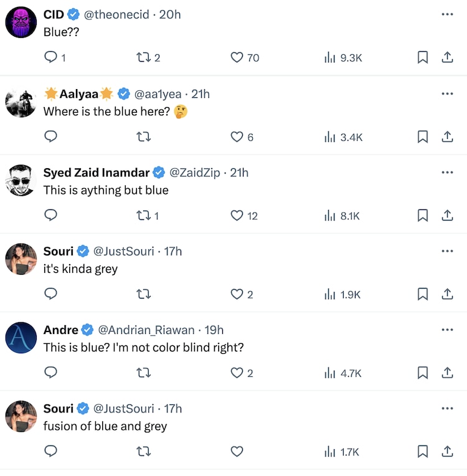Click CID's purple profile avatar
This screenshot has height=476, width=467.
click(21, 22)
